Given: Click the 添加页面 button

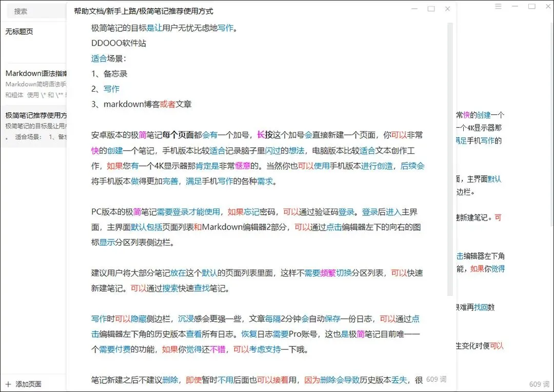Looking at the screenshot, I should pyautogui.click(x=23, y=384).
